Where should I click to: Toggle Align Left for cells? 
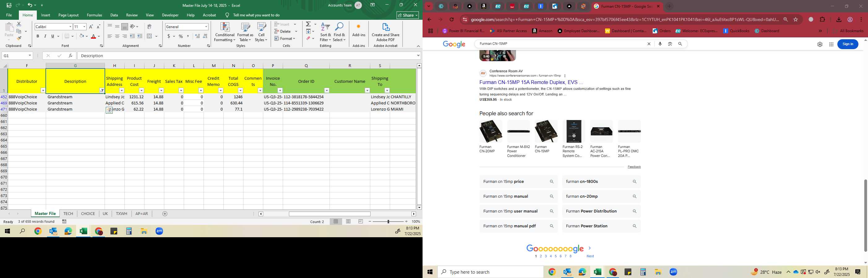pyautogui.click(x=110, y=36)
